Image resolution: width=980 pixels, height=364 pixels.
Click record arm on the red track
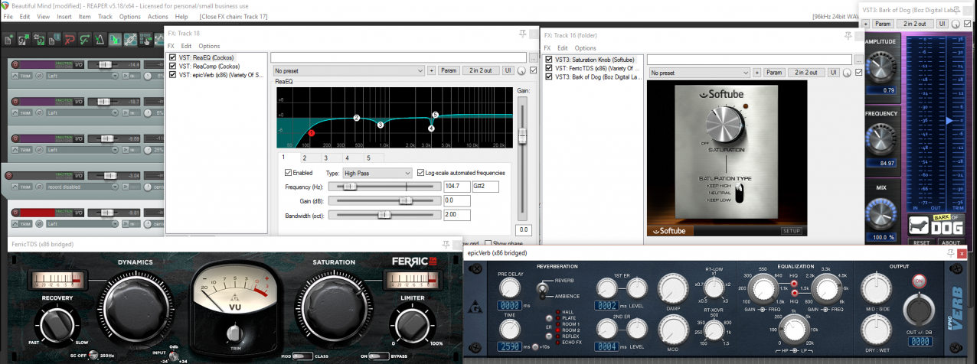point(15,212)
